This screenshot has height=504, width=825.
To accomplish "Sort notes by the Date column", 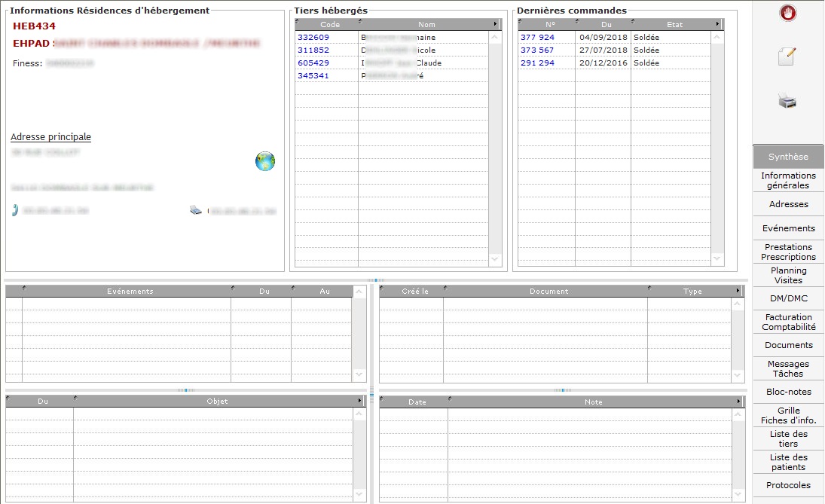I will coord(414,402).
